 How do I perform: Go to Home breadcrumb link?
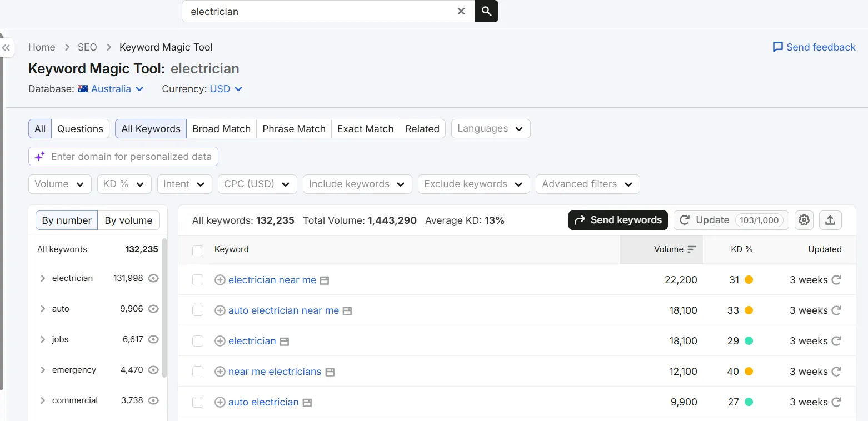(x=42, y=47)
